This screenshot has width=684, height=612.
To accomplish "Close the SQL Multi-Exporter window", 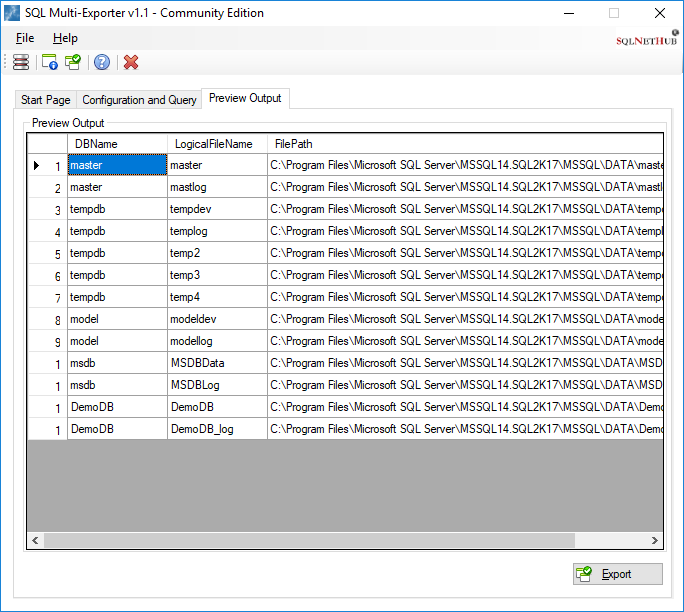I will 660,13.
